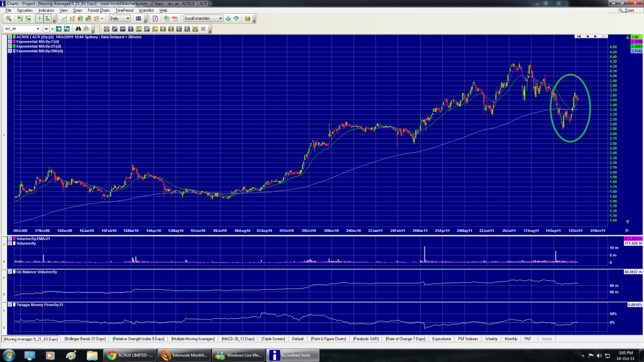Open the Indicators menu
Image resolution: width=644 pixels, height=362 pixels.
[x=46, y=10]
